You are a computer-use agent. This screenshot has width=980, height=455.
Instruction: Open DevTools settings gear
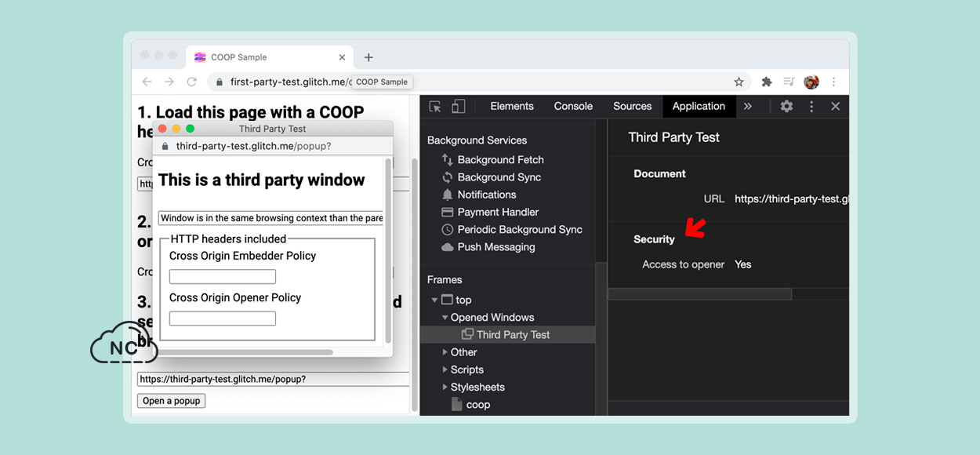[x=786, y=107]
